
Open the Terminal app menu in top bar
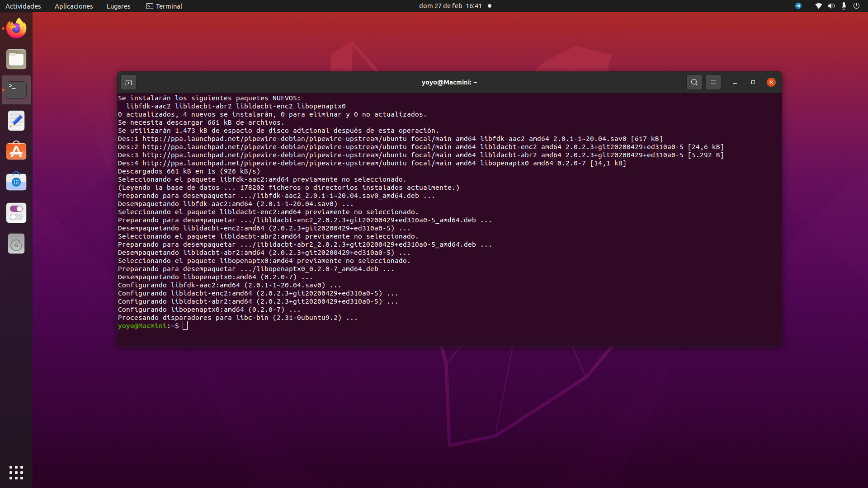pyautogui.click(x=164, y=6)
